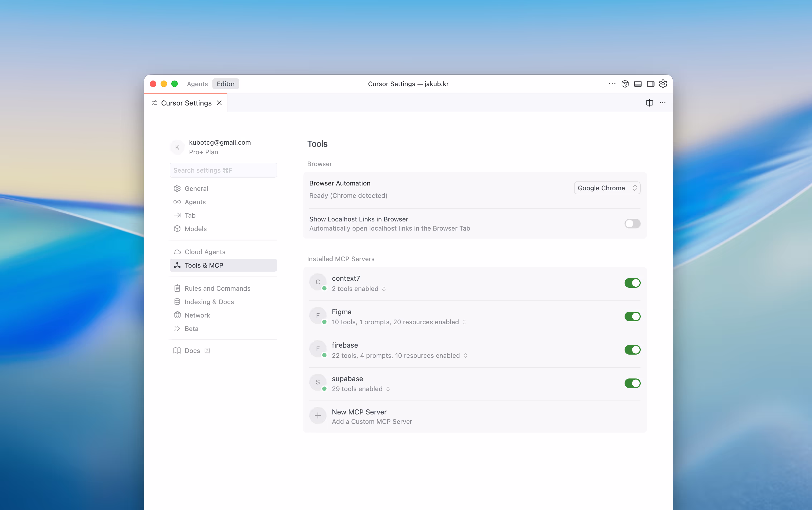
Task: Click the cube icon in title bar
Action: pyautogui.click(x=625, y=84)
